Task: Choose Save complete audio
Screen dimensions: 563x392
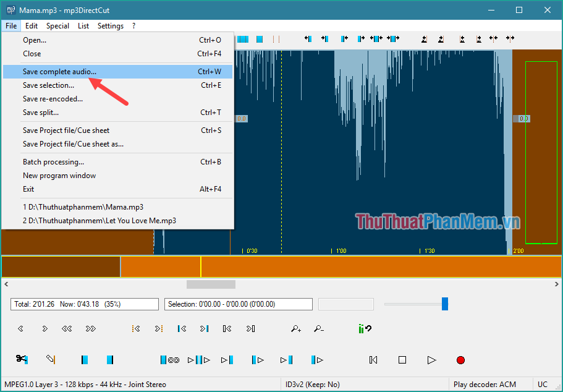Action: coord(60,71)
